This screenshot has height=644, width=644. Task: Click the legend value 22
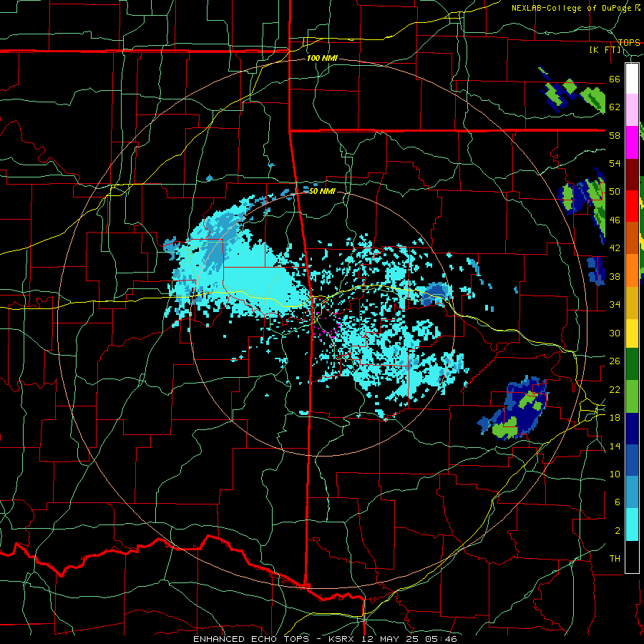click(615, 389)
